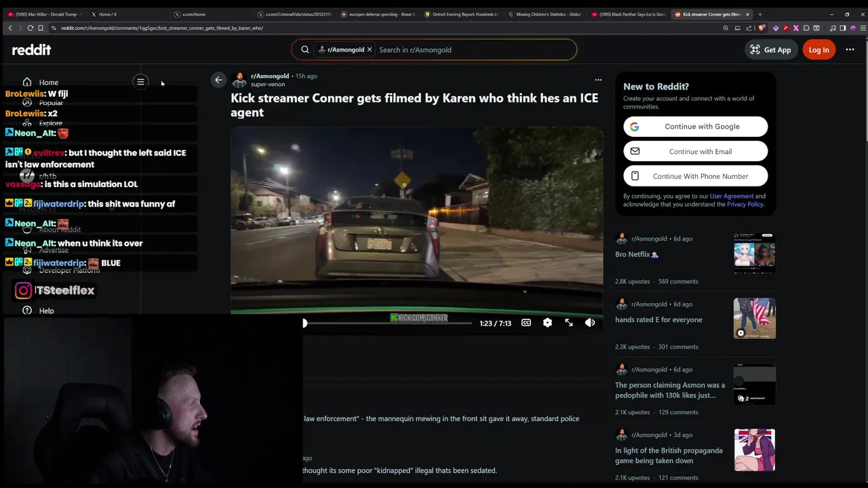Click the Brave shields lion icon
The height and width of the screenshot is (488, 868).
pyautogui.click(x=761, y=28)
